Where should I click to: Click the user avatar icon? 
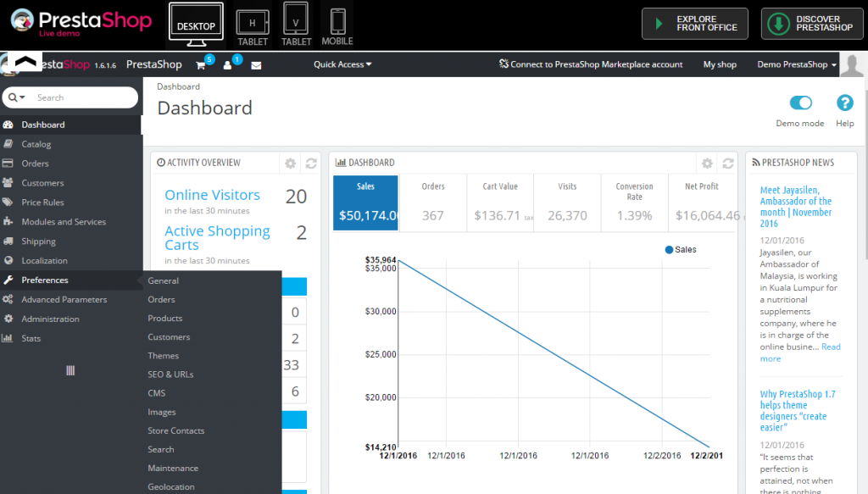point(852,64)
